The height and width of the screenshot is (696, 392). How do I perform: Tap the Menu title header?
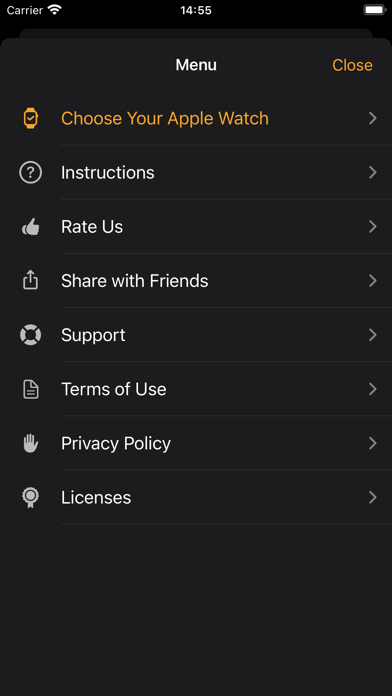pyautogui.click(x=196, y=65)
